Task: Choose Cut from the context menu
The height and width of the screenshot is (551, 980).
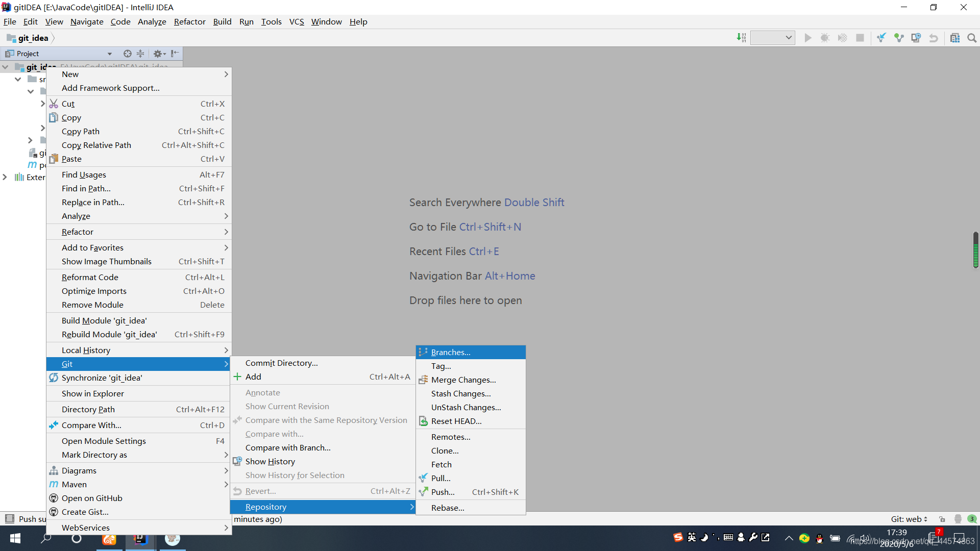Action: (139, 104)
